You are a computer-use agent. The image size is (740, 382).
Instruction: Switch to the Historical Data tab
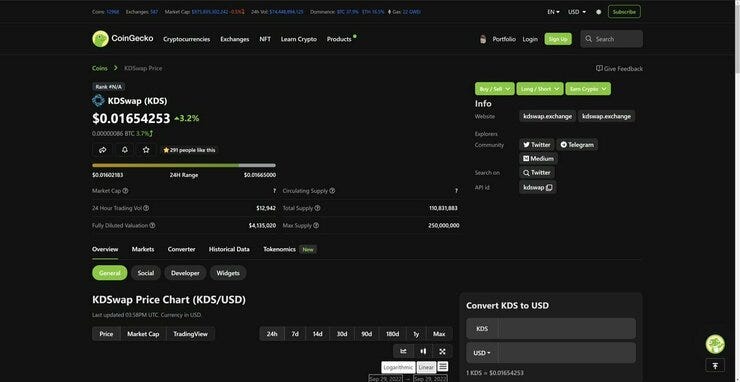pos(229,249)
